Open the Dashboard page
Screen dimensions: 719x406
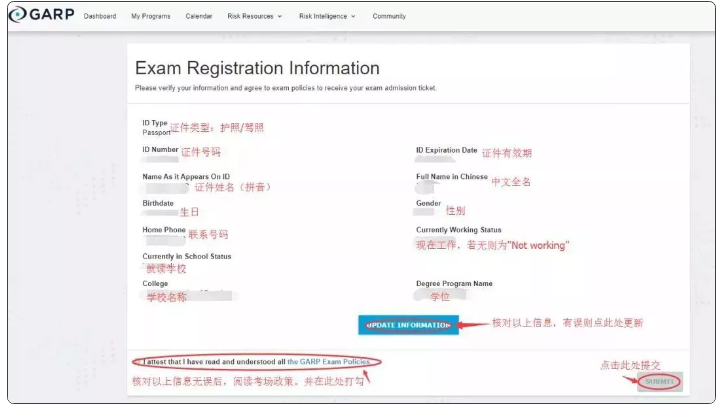coord(100,16)
